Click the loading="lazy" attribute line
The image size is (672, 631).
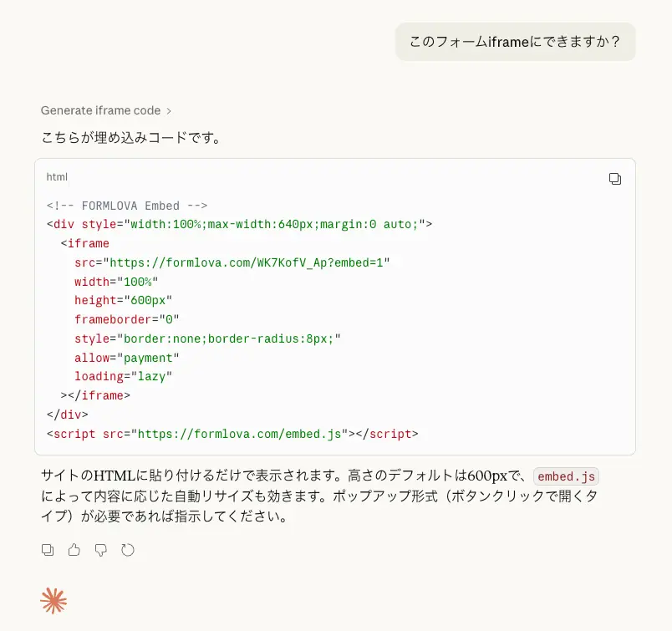click(x=123, y=376)
